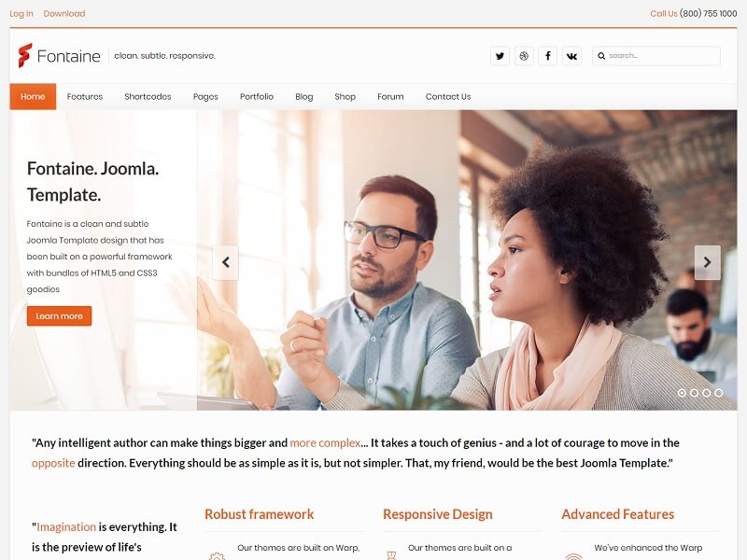Follow the Log In link
This screenshot has width=747, height=560.
[x=21, y=13]
